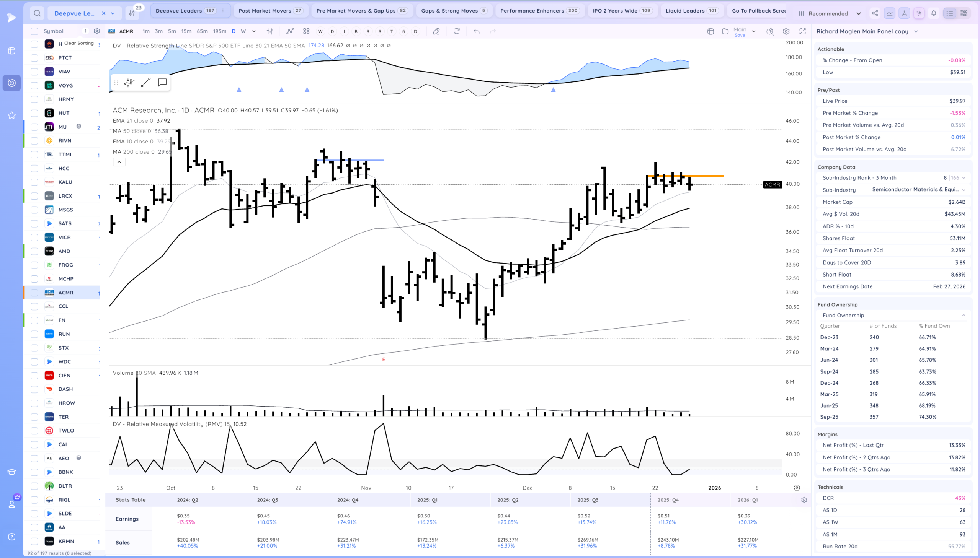This screenshot has height=558, width=980.
Task: Click the search magnifier icon
Action: click(x=37, y=13)
